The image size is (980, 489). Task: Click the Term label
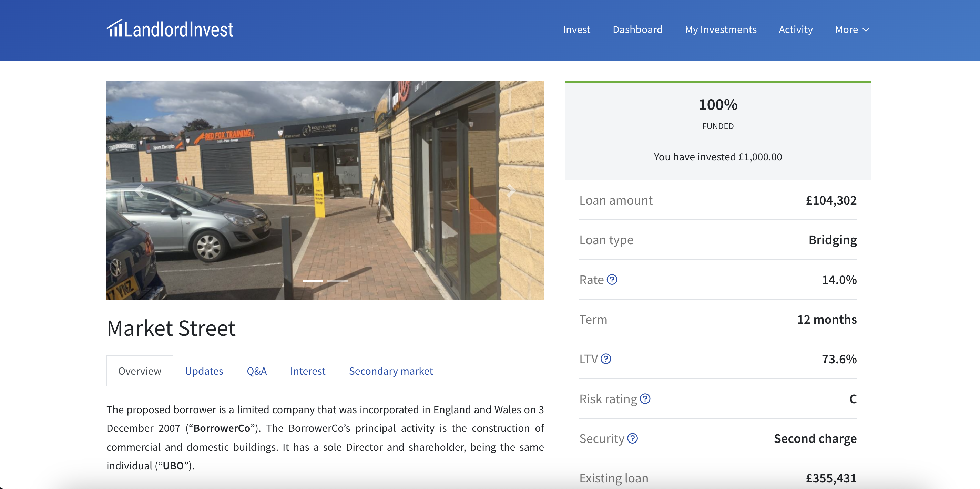pyautogui.click(x=593, y=319)
